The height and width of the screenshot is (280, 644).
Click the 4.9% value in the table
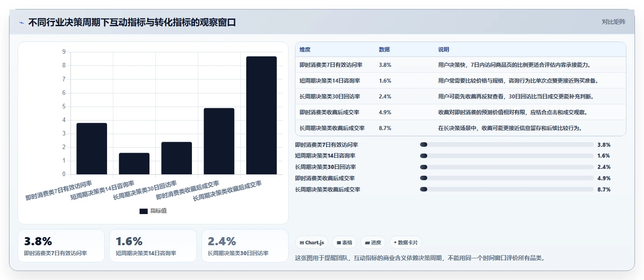(385, 112)
